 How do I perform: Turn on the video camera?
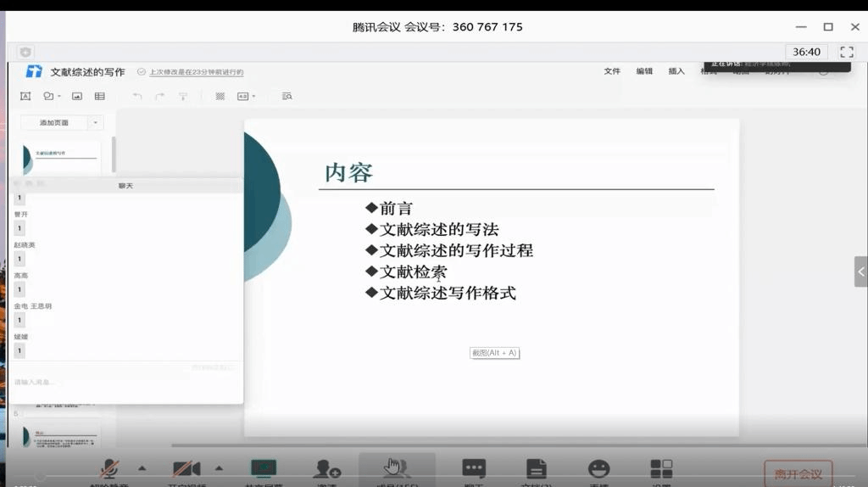click(186, 469)
